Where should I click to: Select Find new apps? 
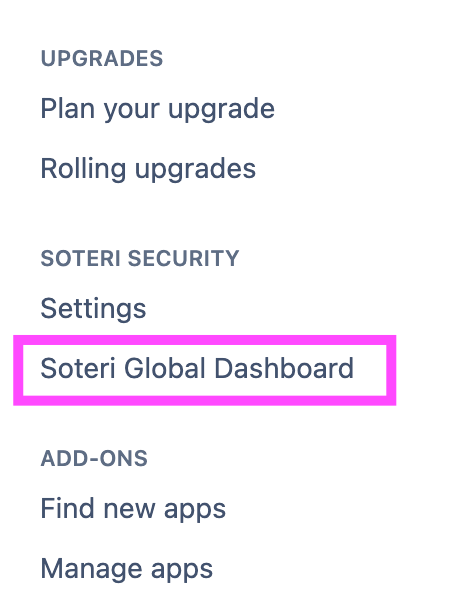pos(133,510)
